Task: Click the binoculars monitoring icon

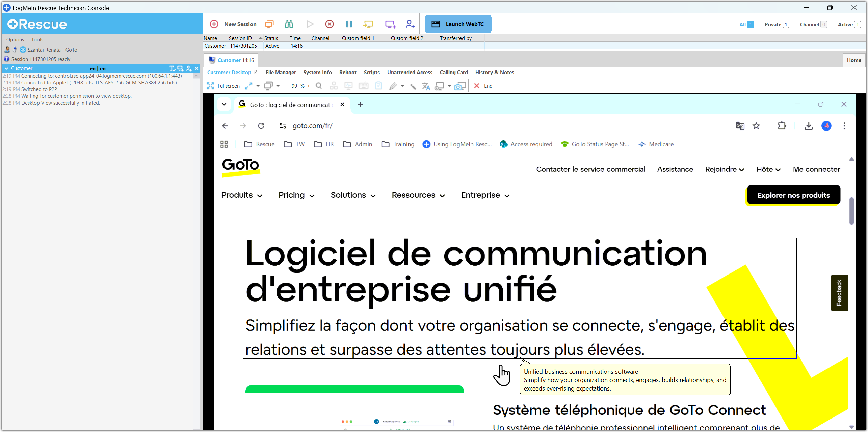Action: pos(289,24)
